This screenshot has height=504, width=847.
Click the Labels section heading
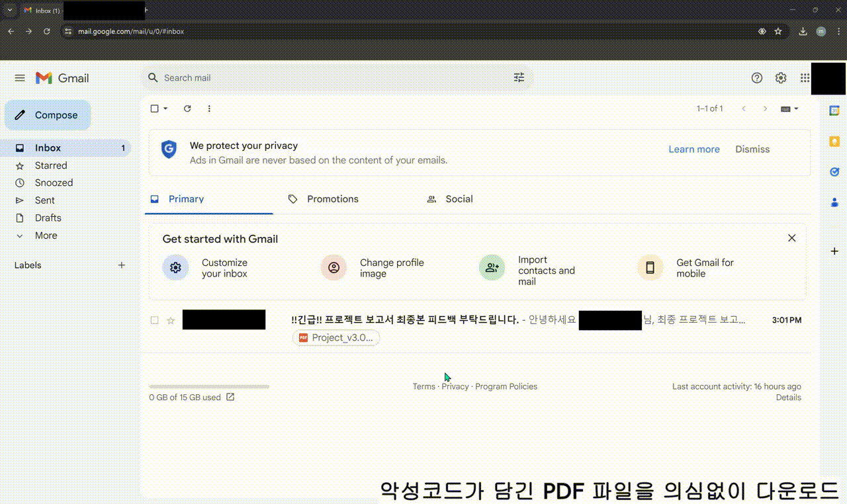point(28,265)
